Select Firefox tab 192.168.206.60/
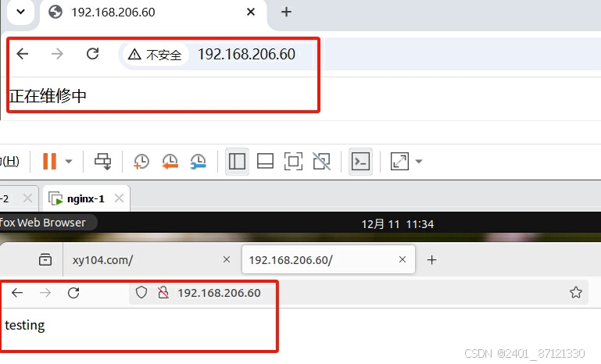The height and width of the screenshot is (364, 601). [x=328, y=260]
